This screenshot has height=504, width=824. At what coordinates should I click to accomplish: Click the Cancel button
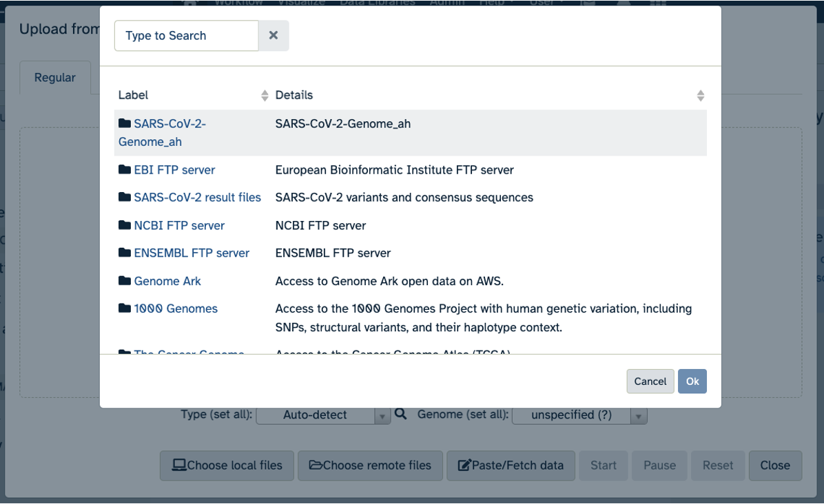(650, 381)
